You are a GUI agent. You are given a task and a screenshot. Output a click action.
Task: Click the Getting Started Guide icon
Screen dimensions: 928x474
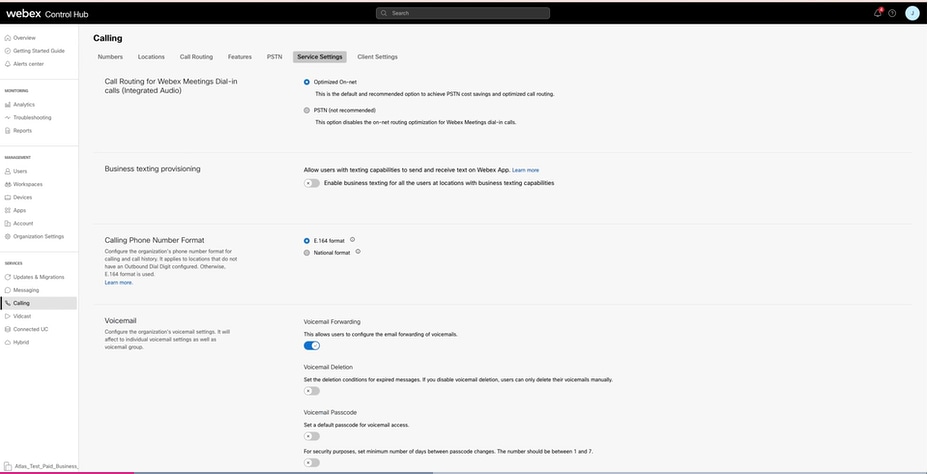click(x=8, y=51)
